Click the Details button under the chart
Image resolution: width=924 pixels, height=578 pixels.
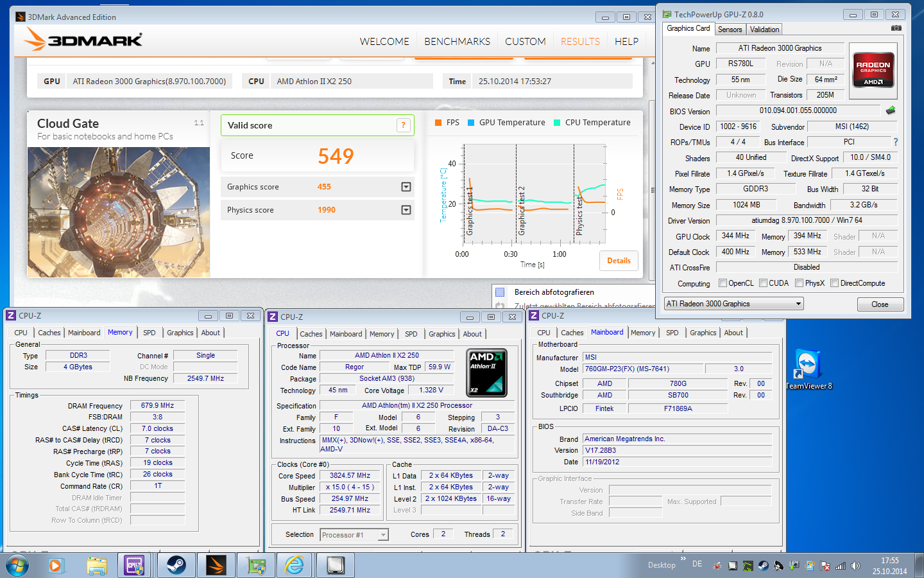pyautogui.click(x=619, y=261)
